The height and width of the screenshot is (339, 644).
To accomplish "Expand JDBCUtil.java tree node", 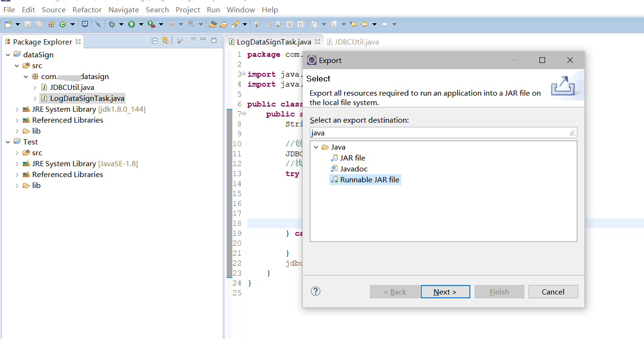I will pyautogui.click(x=35, y=88).
